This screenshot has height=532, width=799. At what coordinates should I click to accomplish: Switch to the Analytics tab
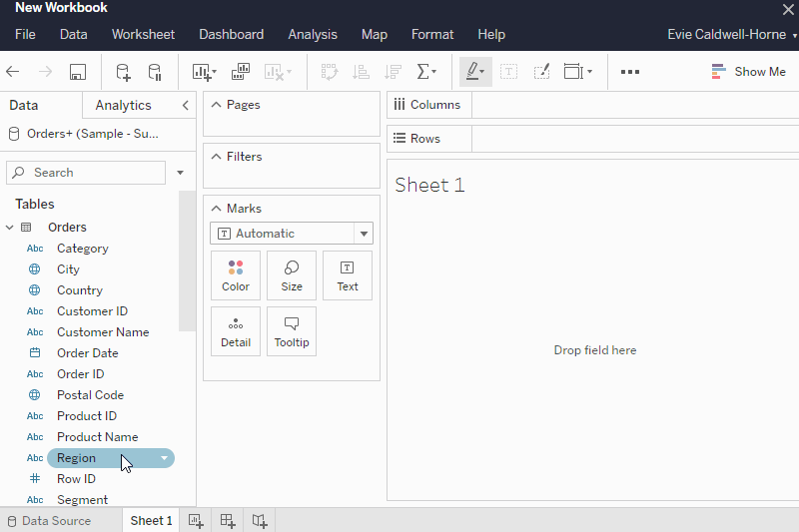coord(123,106)
